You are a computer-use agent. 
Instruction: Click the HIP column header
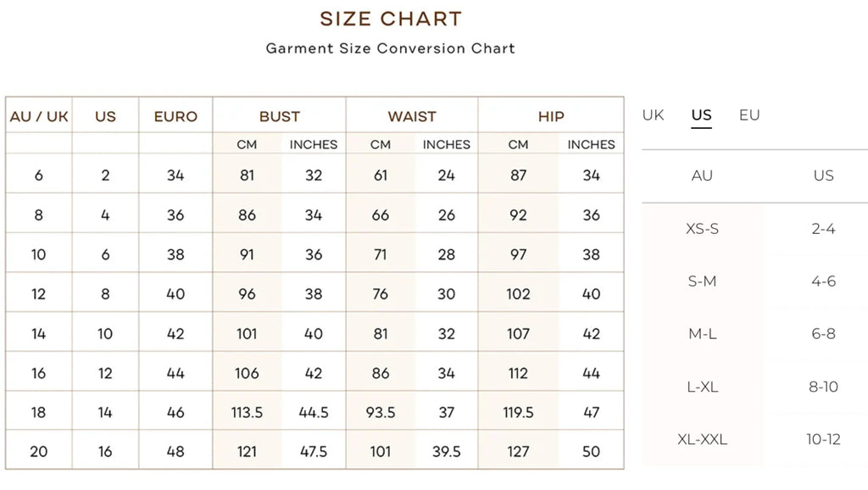pos(551,117)
